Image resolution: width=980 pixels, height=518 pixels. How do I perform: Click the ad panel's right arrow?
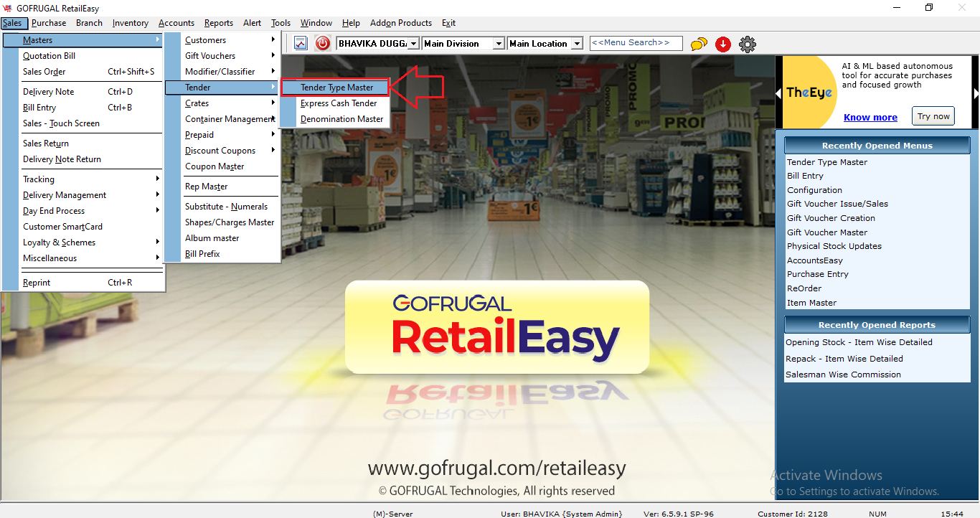click(976, 94)
